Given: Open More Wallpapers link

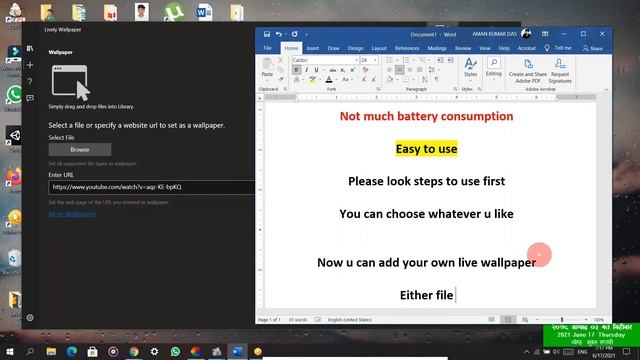Looking at the screenshot, I should 72,213.
